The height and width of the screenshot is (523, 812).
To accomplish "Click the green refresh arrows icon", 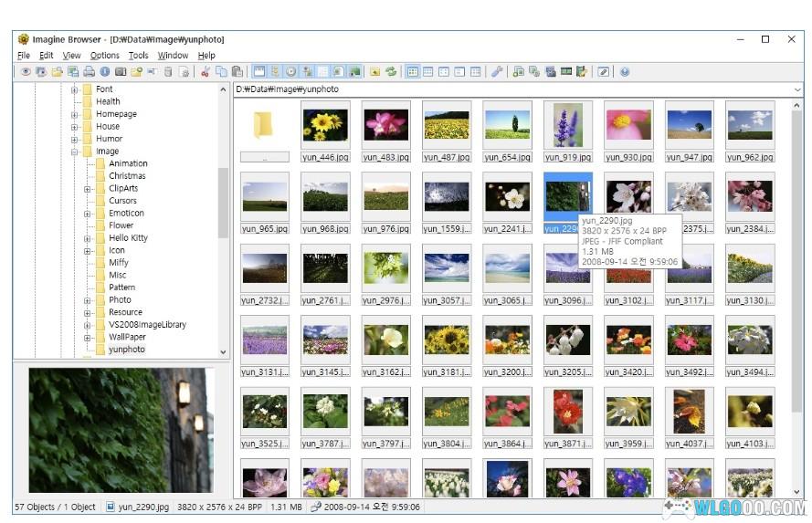I will (x=391, y=71).
